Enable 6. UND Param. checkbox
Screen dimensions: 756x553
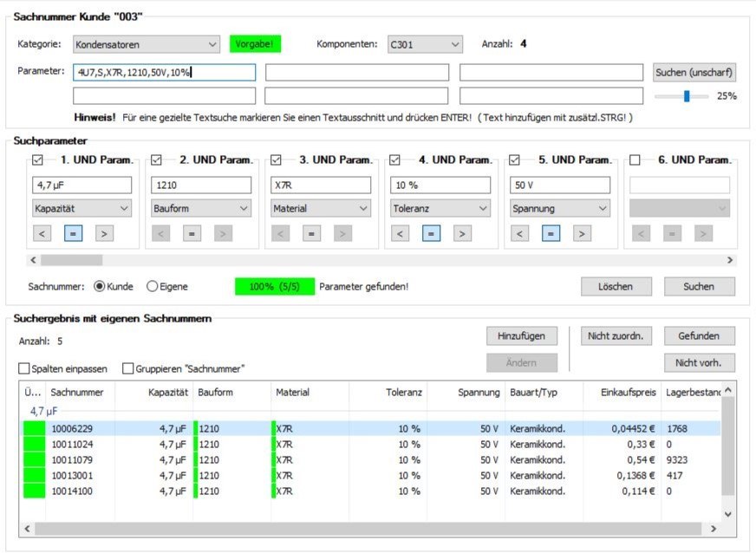coord(635,159)
